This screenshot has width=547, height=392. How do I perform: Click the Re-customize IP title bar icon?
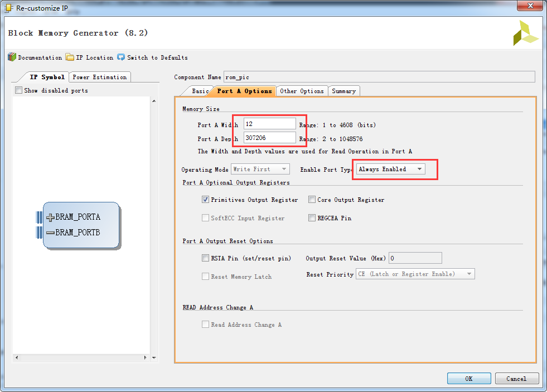[x=8, y=8]
